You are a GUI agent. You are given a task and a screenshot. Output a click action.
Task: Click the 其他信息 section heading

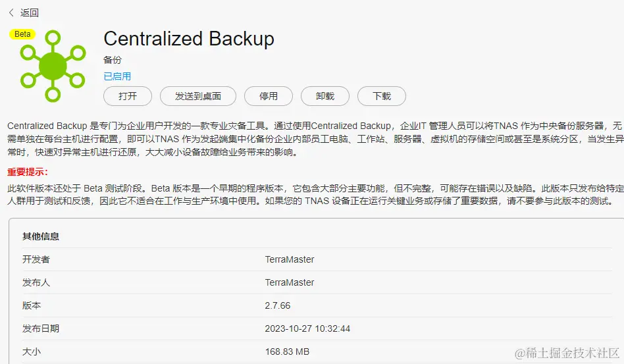(x=41, y=236)
